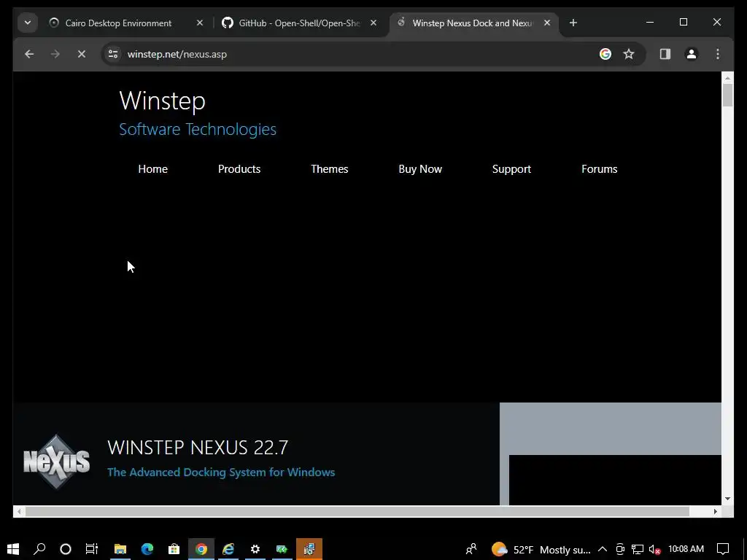Image resolution: width=747 pixels, height=560 pixels.
Task: Open Task View on the taskbar
Action: pos(92,549)
